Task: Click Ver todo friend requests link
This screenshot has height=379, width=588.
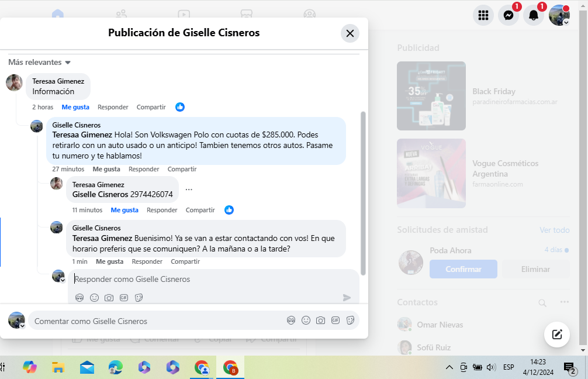Action: coord(554,230)
